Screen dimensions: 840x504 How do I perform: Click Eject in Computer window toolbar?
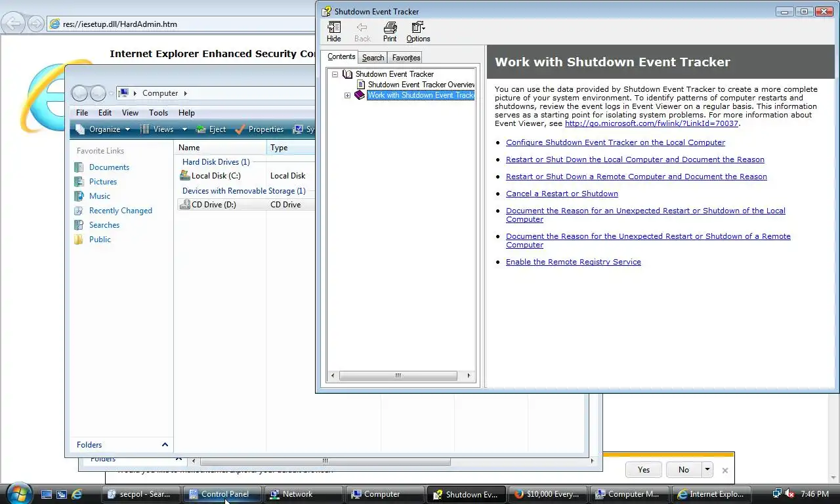coord(211,129)
